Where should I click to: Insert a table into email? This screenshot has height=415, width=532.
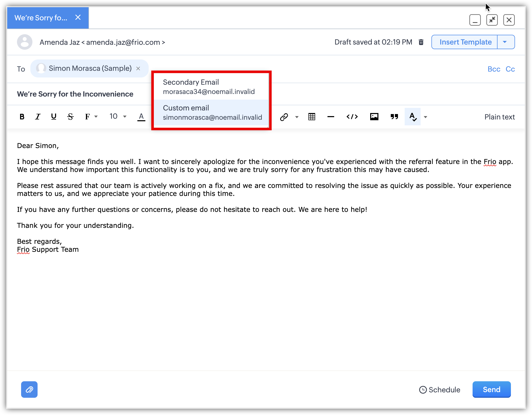[x=312, y=117]
